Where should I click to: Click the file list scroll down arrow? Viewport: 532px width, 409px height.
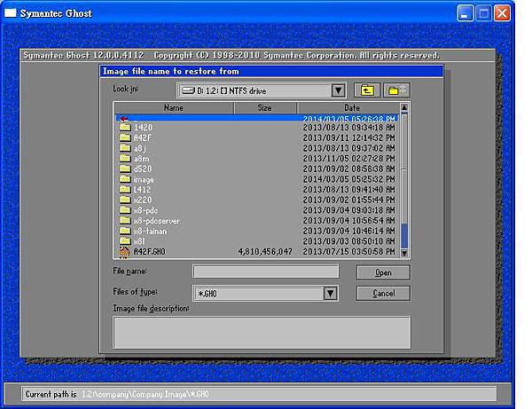click(x=404, y=253)
